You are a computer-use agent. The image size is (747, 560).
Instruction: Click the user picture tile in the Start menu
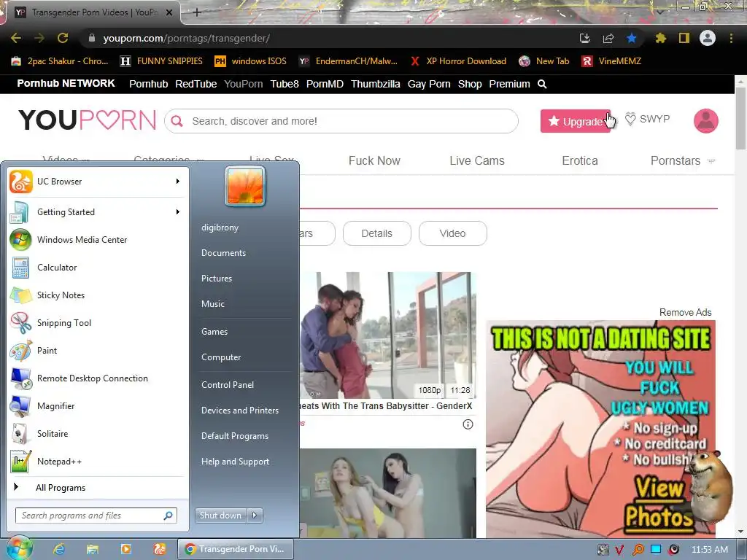[245, 186]
